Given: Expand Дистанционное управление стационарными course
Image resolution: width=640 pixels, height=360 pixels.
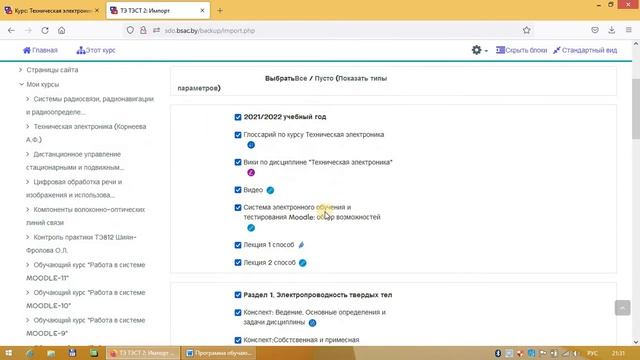Looking at the screenshot, I should pos(28,154).
